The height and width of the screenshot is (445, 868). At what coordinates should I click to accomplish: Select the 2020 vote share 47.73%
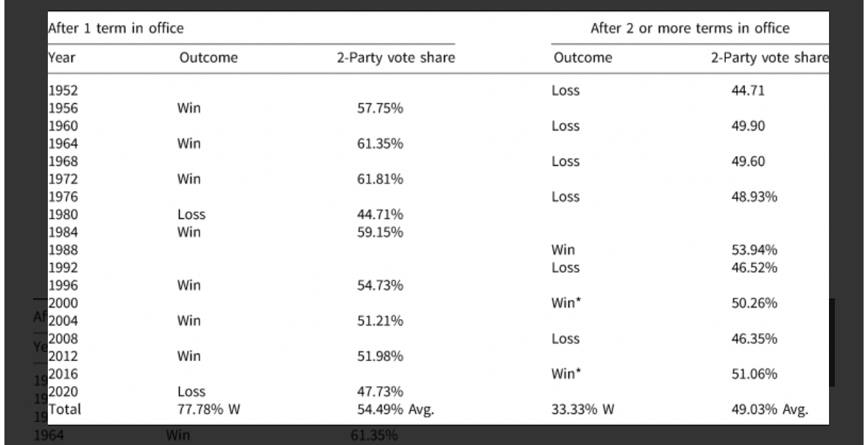[x=380, y=393]
